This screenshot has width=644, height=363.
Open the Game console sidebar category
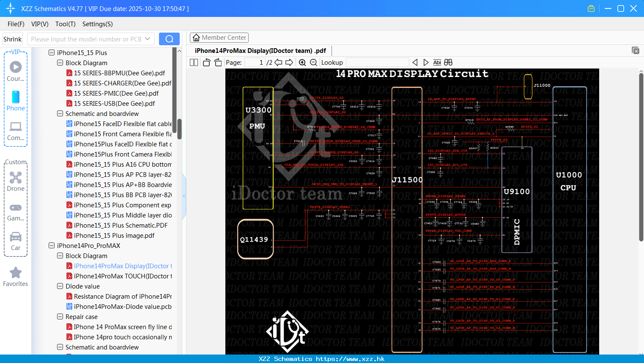pyautogui.click(x=16, y=212)
